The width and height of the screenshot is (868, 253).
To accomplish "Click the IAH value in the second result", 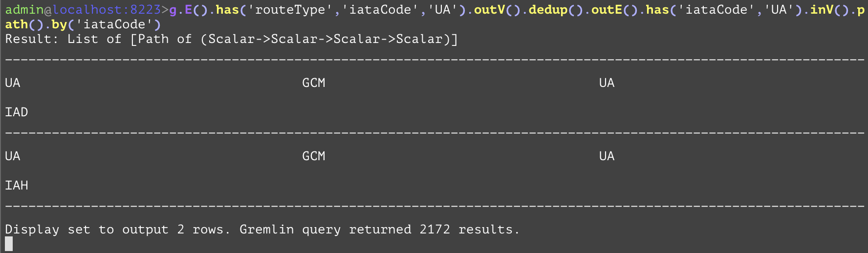I will tap(17, 186).
